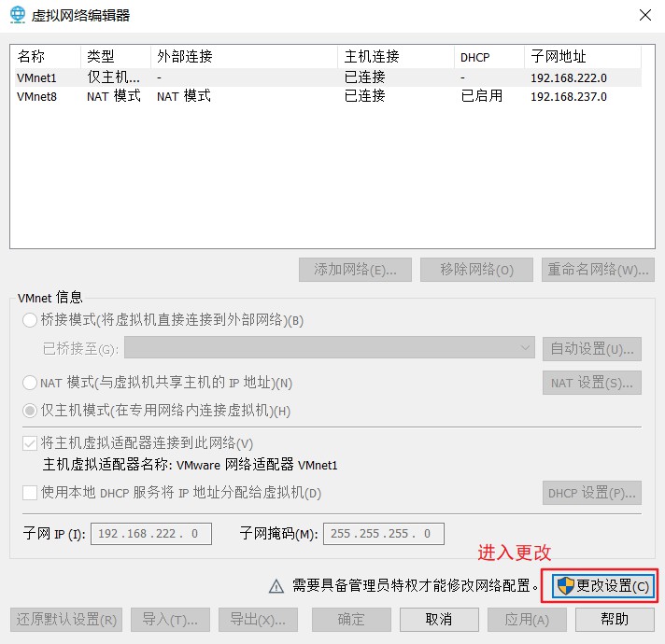Click 仅主机... type cell of VMnet1
The width and height of the screenshot is (665, 644).
[x=113, y=77]
